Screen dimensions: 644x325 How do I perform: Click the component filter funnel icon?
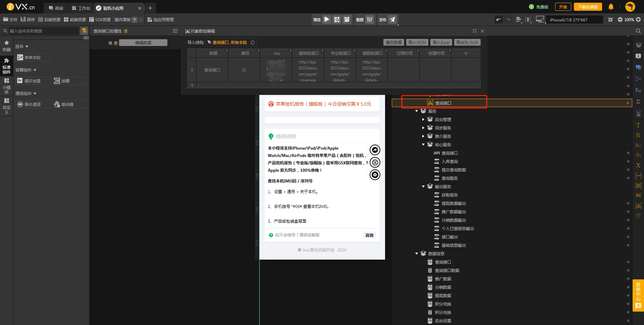click(x=84, y=31)
